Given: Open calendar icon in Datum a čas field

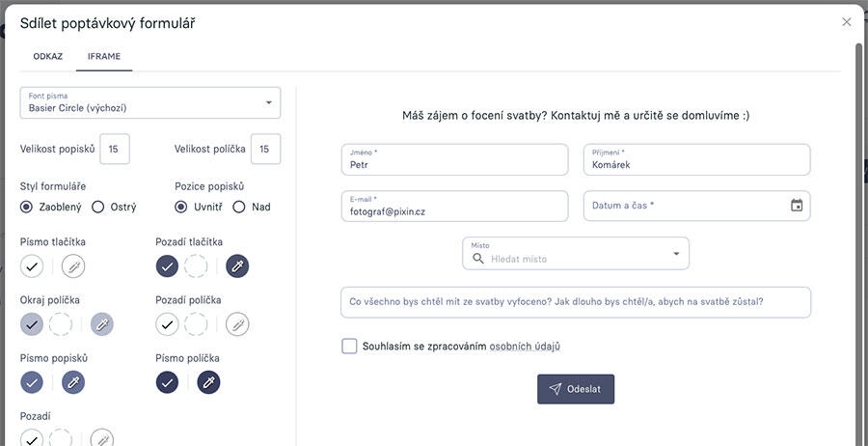Looking at the screenshot, I should pos(797,206).
